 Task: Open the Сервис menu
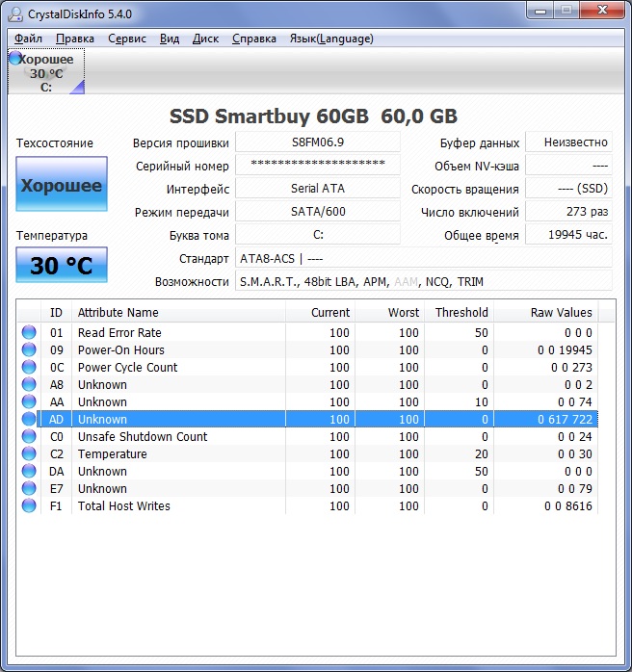tap(127, 39)
